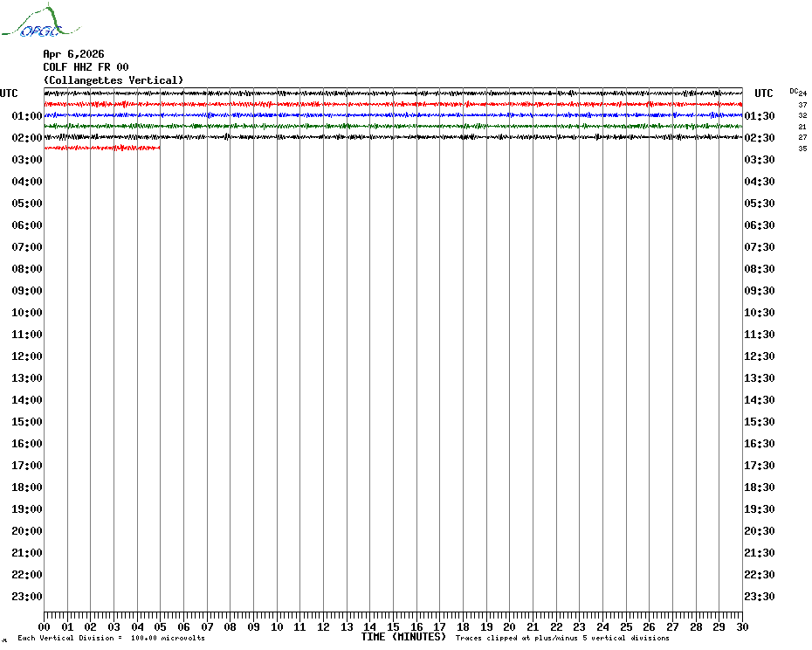Click the blue seismic trace at 01:00
This screenshot has width=812, height=650.
(x=394, y=115)
